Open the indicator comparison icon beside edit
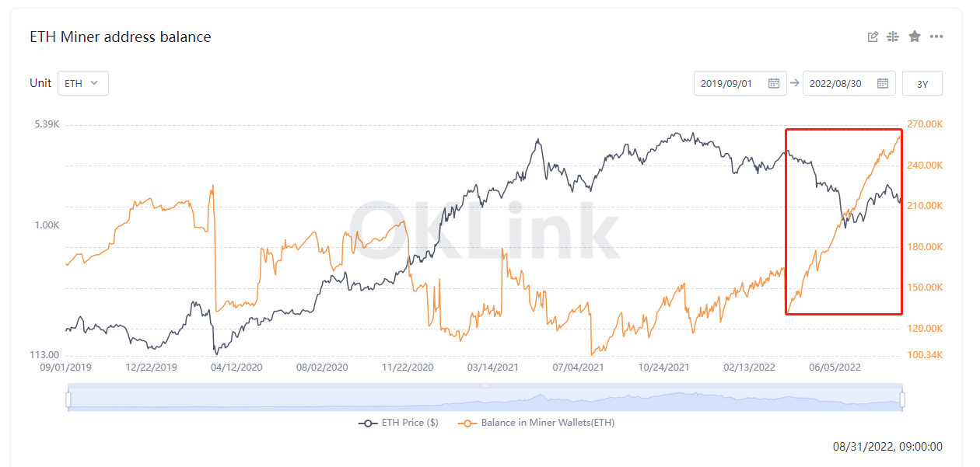This screenshot has height=467, width=980. click(x=893, y=36)
